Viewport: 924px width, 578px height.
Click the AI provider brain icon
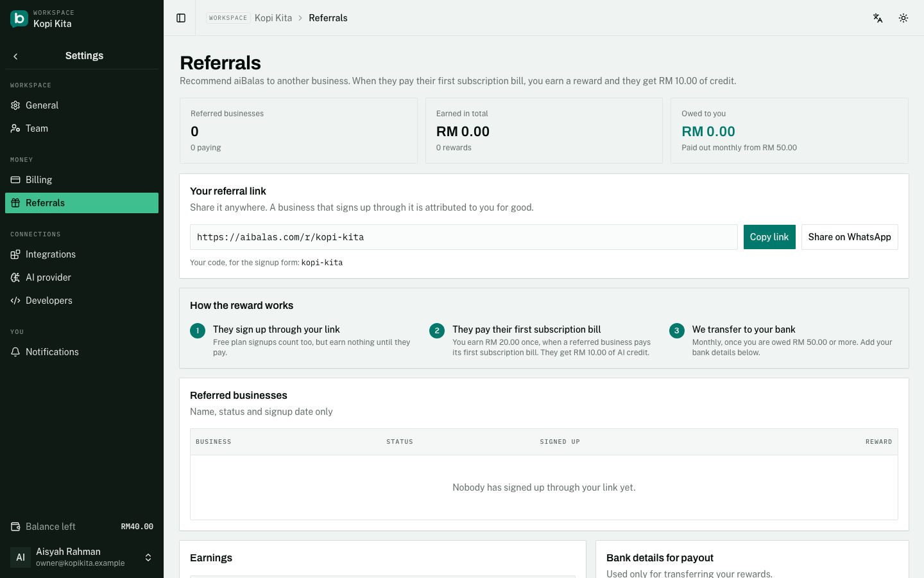[x=15, y=277]
